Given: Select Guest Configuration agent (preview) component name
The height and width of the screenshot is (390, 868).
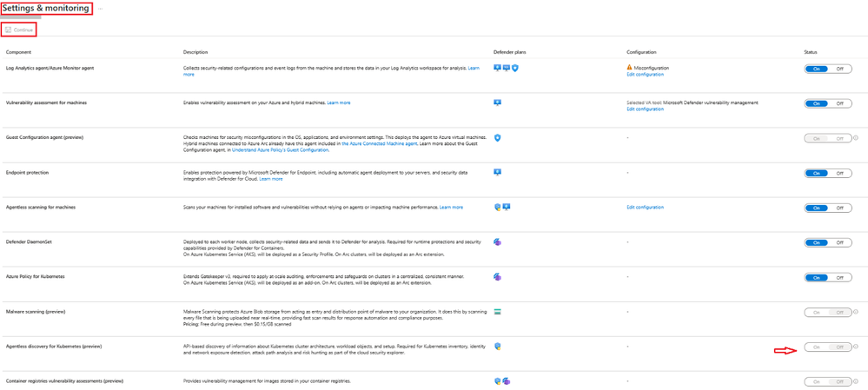Looking at the screenshot, I should (x=44, y=138).
